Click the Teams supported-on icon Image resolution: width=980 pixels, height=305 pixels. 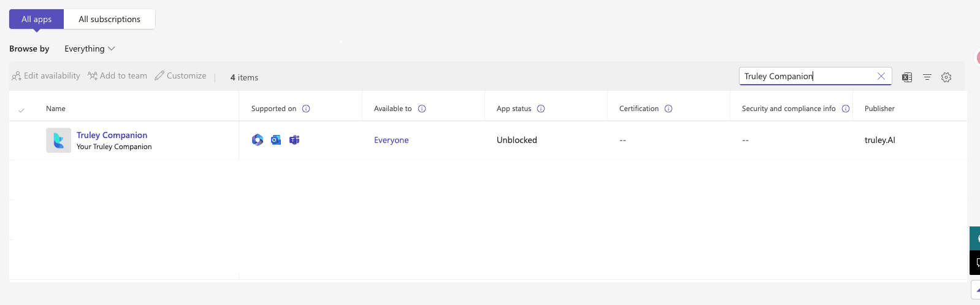(294, 140)
